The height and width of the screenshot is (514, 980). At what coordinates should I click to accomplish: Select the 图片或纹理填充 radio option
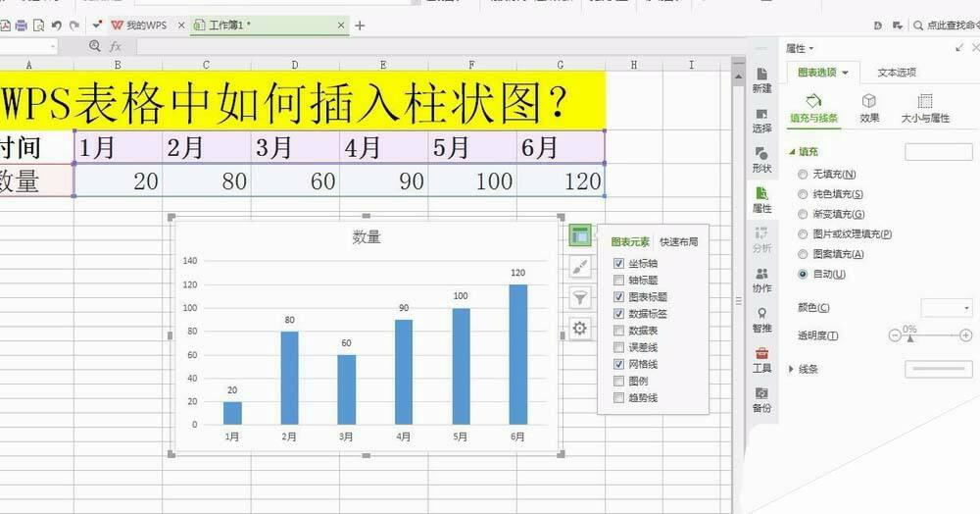(x=803, y=234)
